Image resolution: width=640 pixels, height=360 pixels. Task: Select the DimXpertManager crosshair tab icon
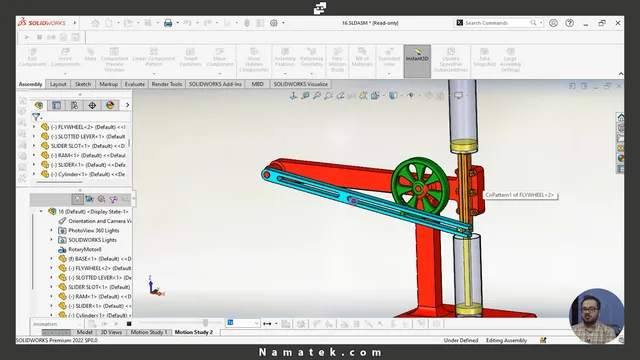(x=92, y=105)
